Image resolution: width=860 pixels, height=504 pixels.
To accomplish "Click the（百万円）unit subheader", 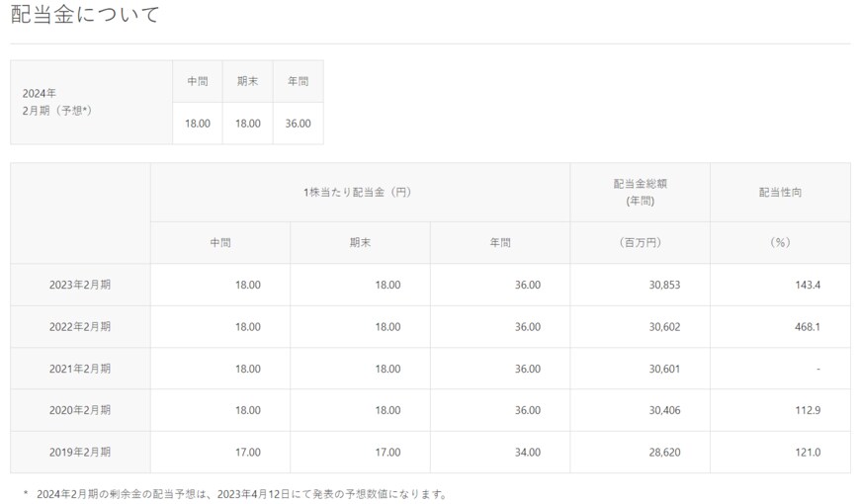I will coord(640,242).
